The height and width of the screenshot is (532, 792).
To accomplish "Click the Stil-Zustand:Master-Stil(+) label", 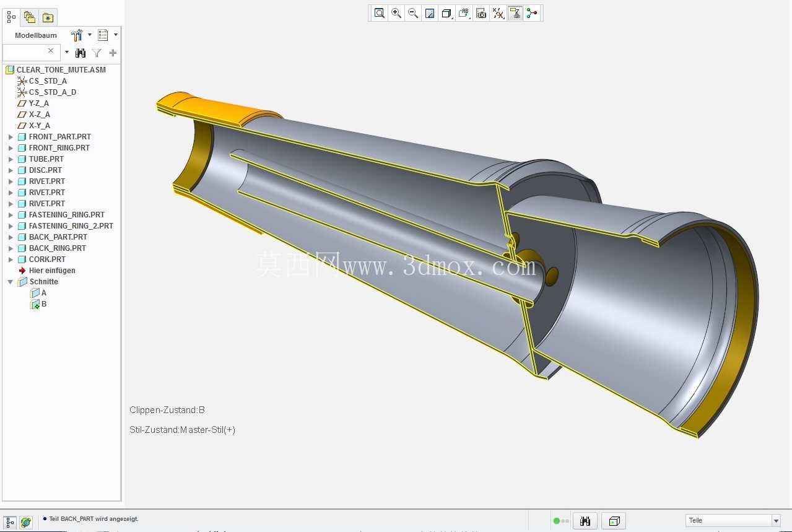I will 183,430.
